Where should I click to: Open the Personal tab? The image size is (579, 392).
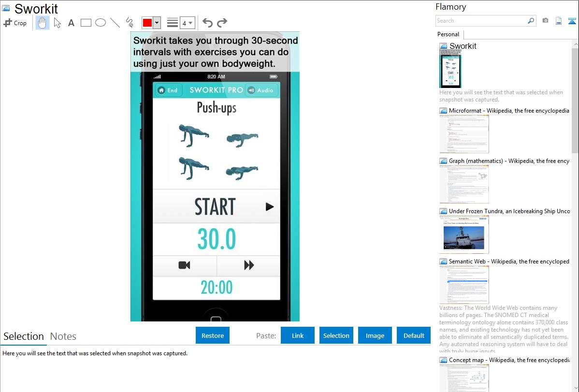(448, 34)
